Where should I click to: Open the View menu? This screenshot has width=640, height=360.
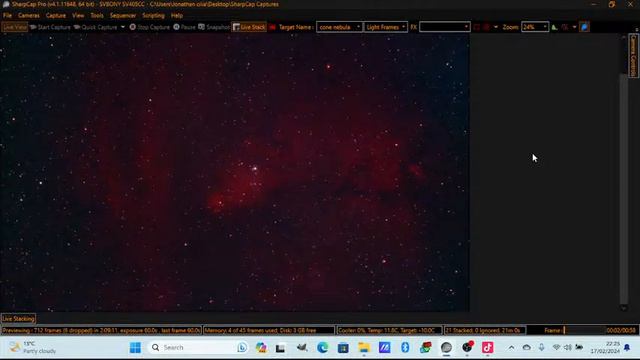78,16
